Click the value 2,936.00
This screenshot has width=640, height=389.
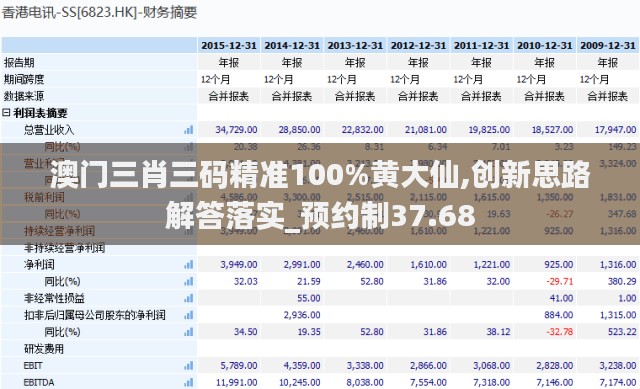(302, 315)
